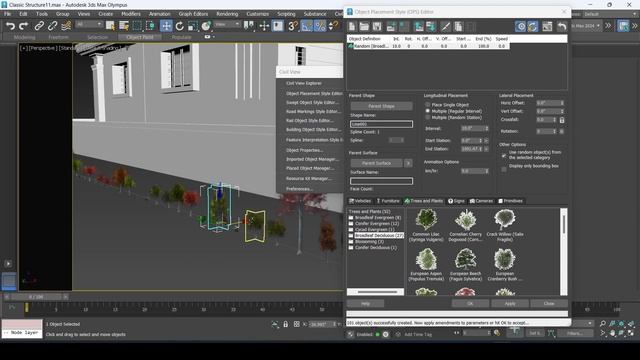Select the European Beech tree thumbnail
The image size is (640, 360).
(465, 264)
